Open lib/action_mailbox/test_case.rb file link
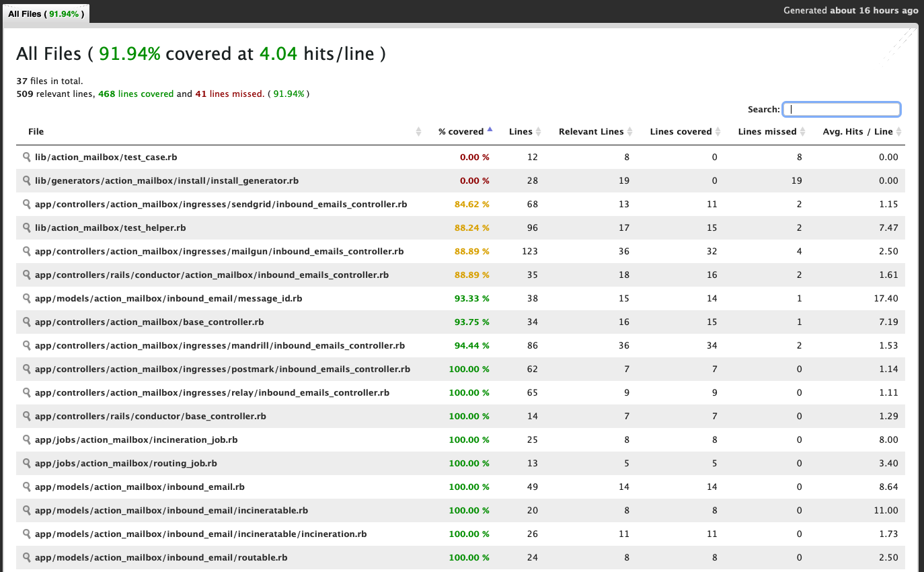The height and width of the screenshot is (572, 924). tap(106, 157)
